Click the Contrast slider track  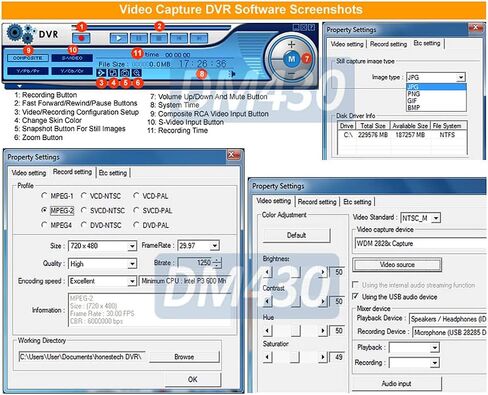295,302
